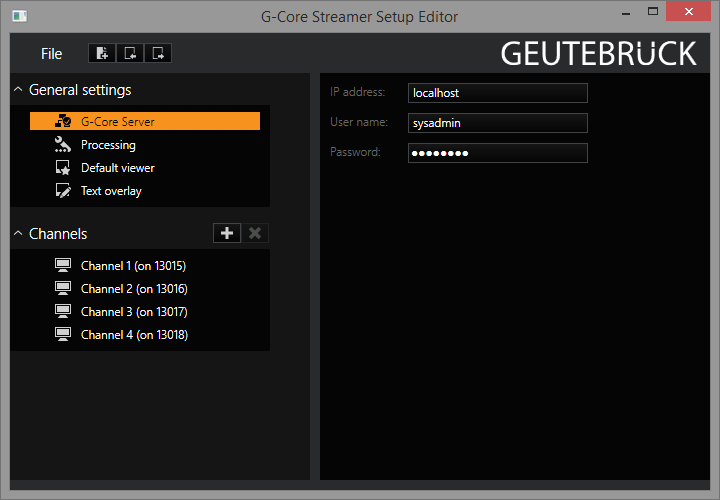This screenshot has height=500, width=720.
Task: Click the G-Core Server icon
Action: (63, 121)
